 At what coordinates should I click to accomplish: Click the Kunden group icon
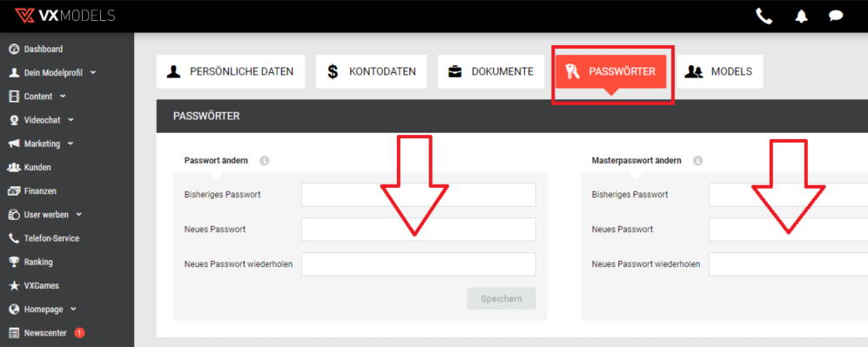click(x=15, y=168)
